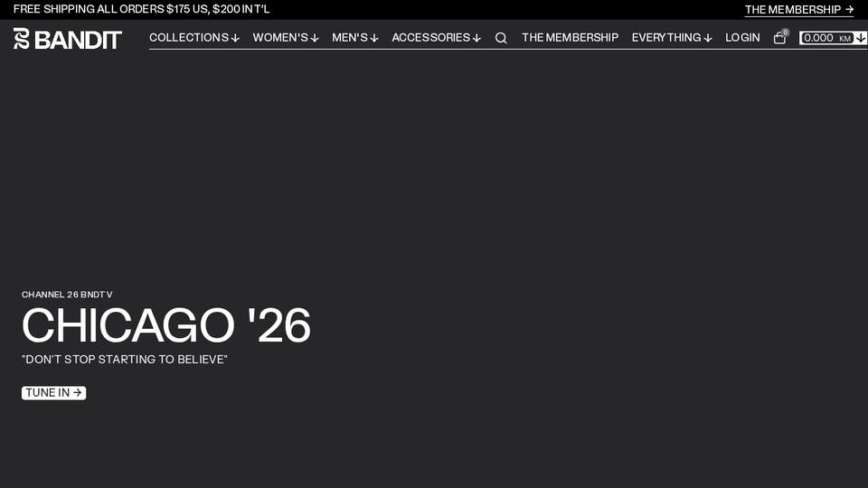Expand the Women's menu
This screenshot has height=488, width=868.
[x=286, y=38]
